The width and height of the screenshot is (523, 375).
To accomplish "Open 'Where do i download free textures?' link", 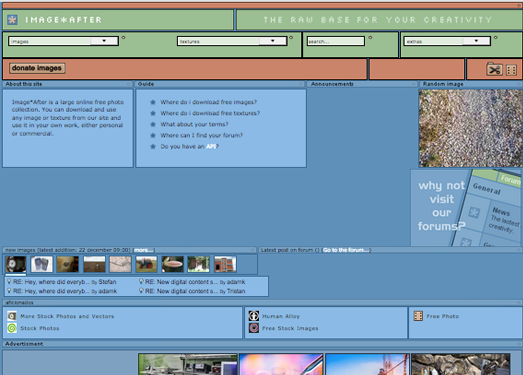I will click(x=210, y=113).
